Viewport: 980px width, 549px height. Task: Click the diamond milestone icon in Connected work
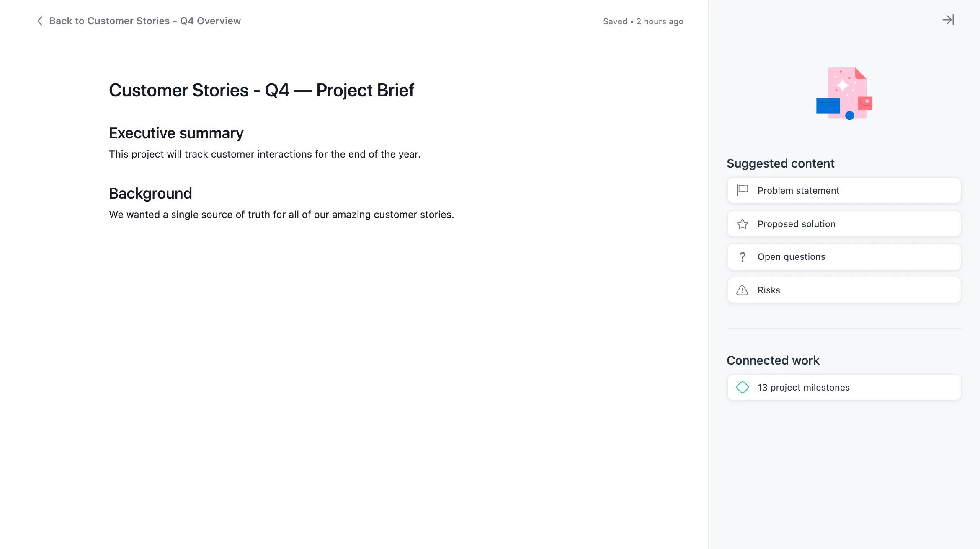pyautogui.click(x=743, y=387)
